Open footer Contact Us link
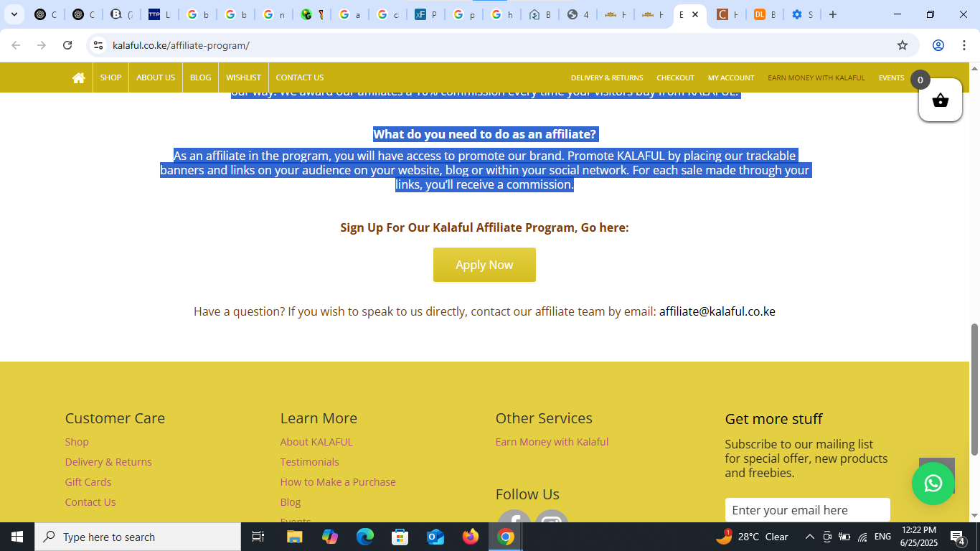The height and width of the screenshot is (551, 980). [90, 502]
